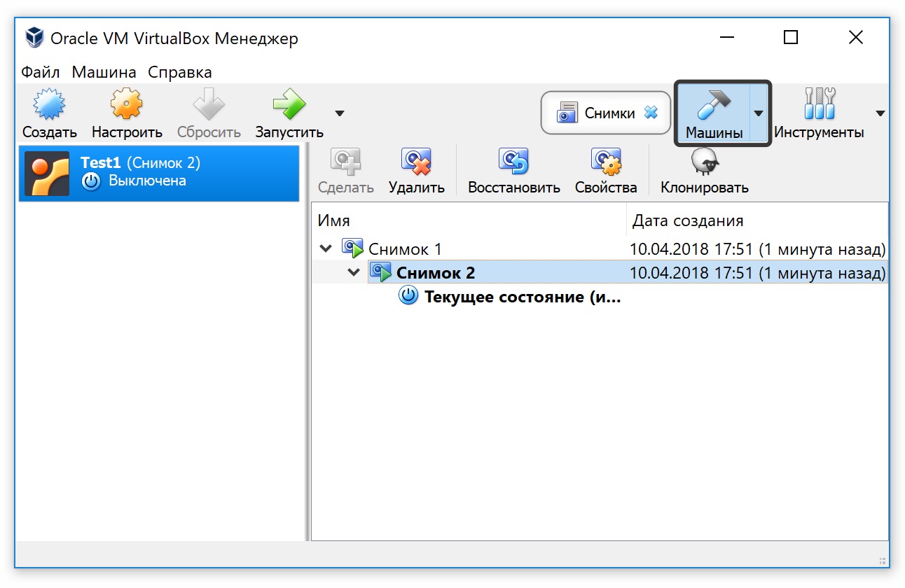Maximize the VirtualBox Менеджер window
This screenshot has width=905, height=588.
point(791,37)
